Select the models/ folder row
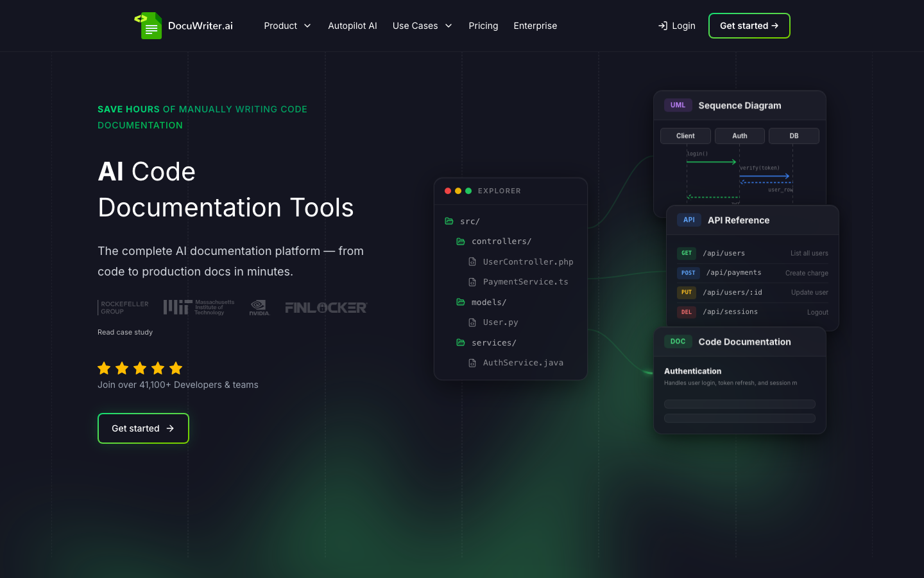The image size is (924, 578). [511, 302]
